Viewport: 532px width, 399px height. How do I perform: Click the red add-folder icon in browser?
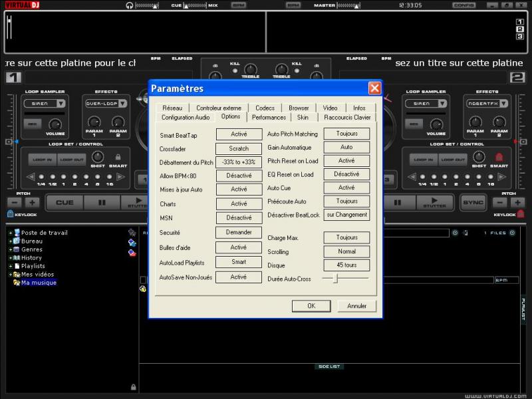(x=132, y=253)
